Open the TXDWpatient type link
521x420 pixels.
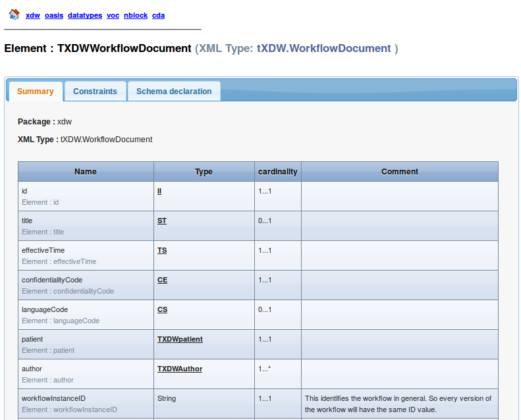tap(180, 339)
